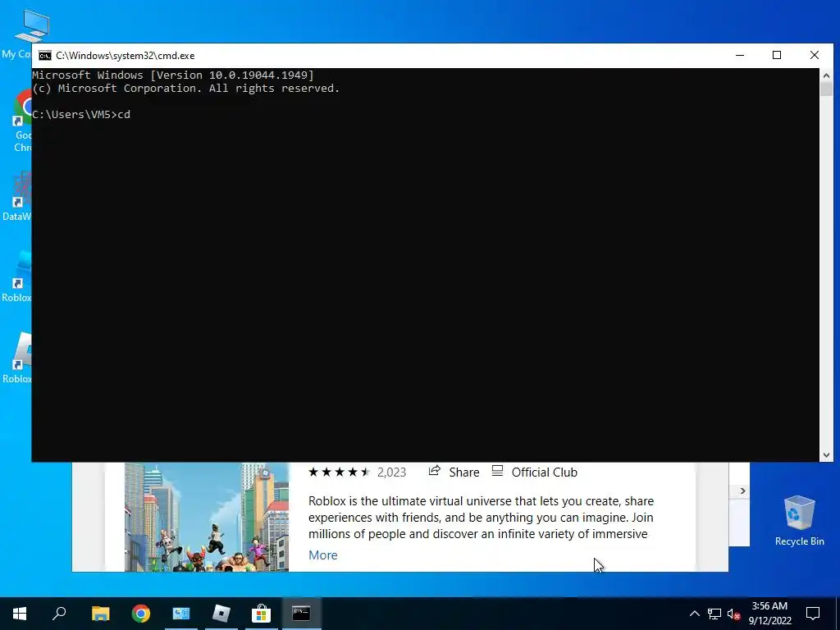Click the cmd scrollbar up arrow

click(x=826, y=75)
